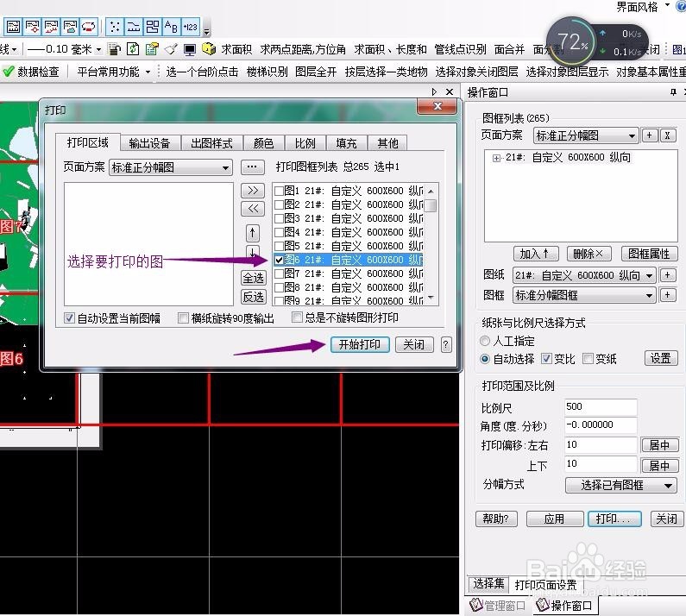This screenshot has height=616, width=686.
Task: Open 分幅方式 选择已有图框 dropdown
Action: pos(620,485)
